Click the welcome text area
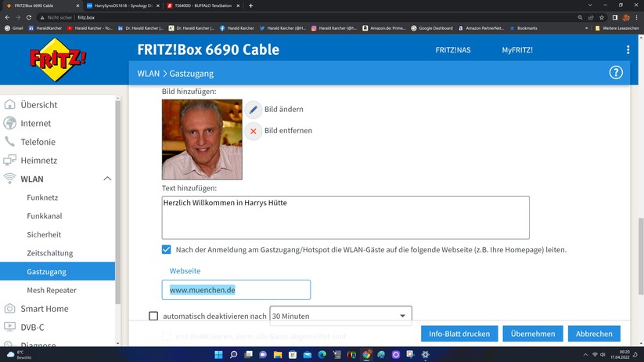The width and height of the screenshot is (644, 362). (345, 218)
